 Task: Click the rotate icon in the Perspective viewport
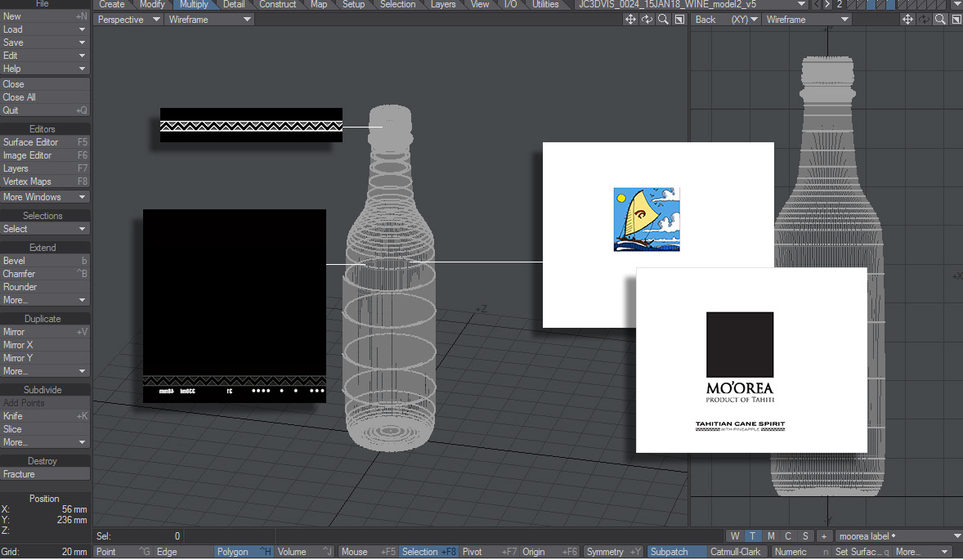click(x=647, y=20)
